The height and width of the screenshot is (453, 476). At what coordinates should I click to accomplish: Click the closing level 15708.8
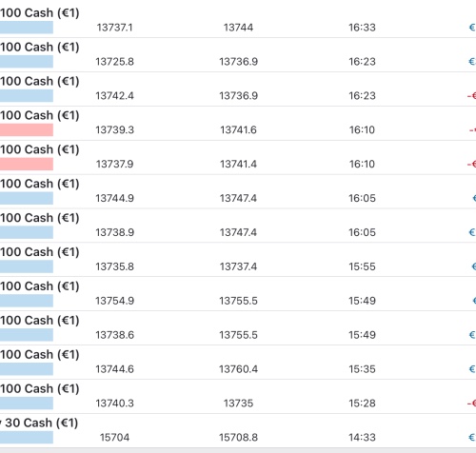click(238, 438)
